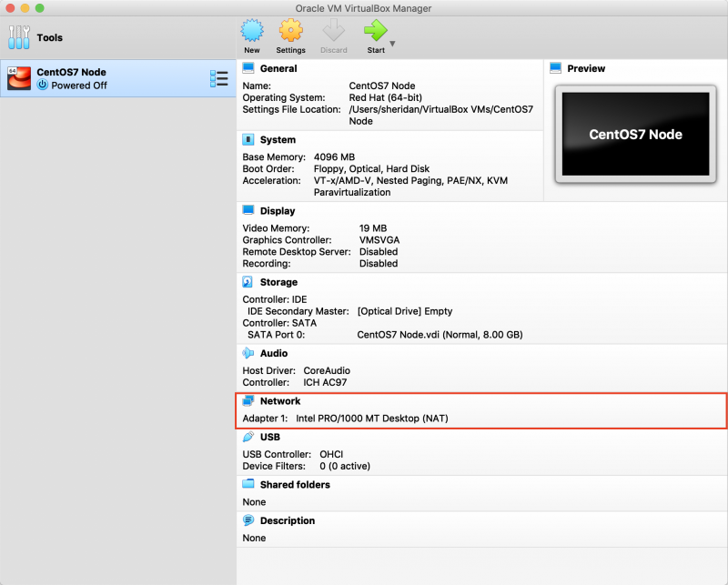728x585 pixels.
Task: Open Settings via the gear icon
Action: 290,31
